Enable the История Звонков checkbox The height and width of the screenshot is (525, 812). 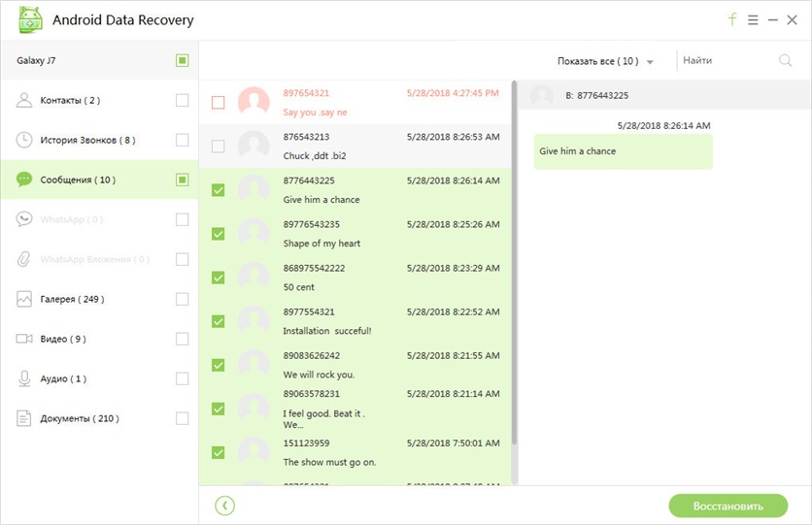pos(183,140)
